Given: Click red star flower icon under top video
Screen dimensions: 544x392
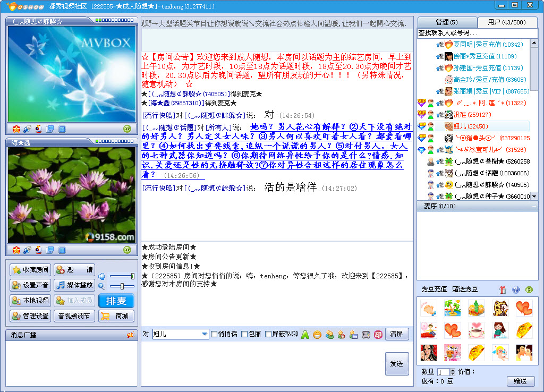Looking at the screenshot, I should tap(16, 129).
